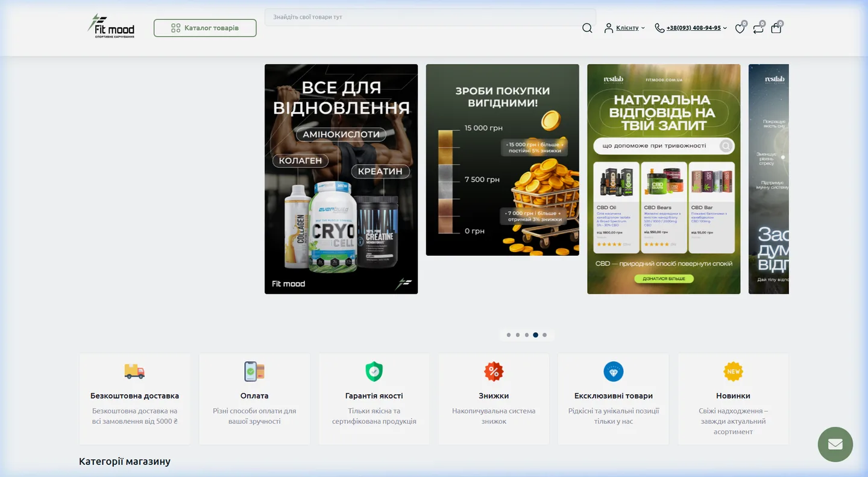
Task: Focus the product search input field
Action: 430,17
